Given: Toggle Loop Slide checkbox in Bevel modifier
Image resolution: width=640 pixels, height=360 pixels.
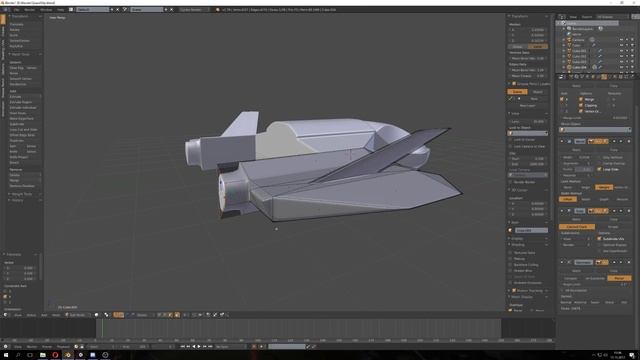Looking at the screenshot, I should tap(599, 169).
